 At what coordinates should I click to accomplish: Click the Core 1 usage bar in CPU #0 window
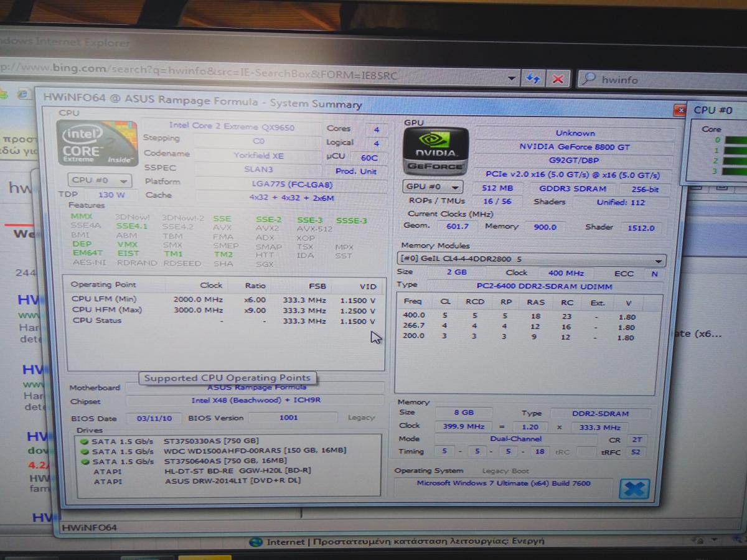(x=736, y=151)
